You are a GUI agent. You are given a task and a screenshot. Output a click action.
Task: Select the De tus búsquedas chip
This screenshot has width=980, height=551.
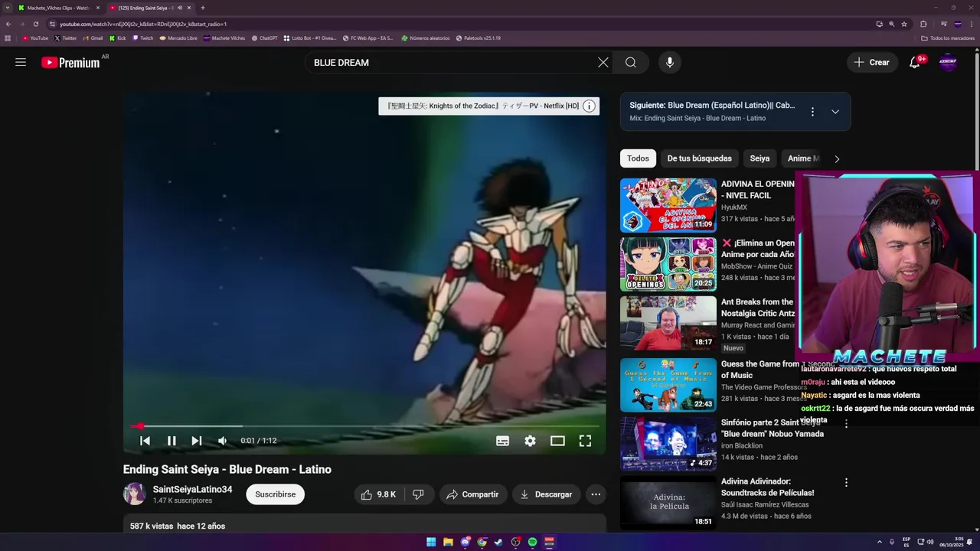(700, 158)
